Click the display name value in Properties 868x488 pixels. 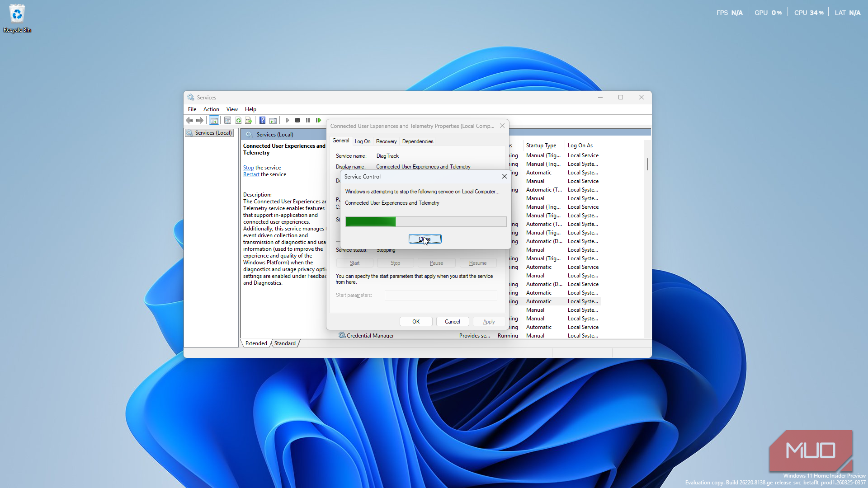(x=423, y=167)
